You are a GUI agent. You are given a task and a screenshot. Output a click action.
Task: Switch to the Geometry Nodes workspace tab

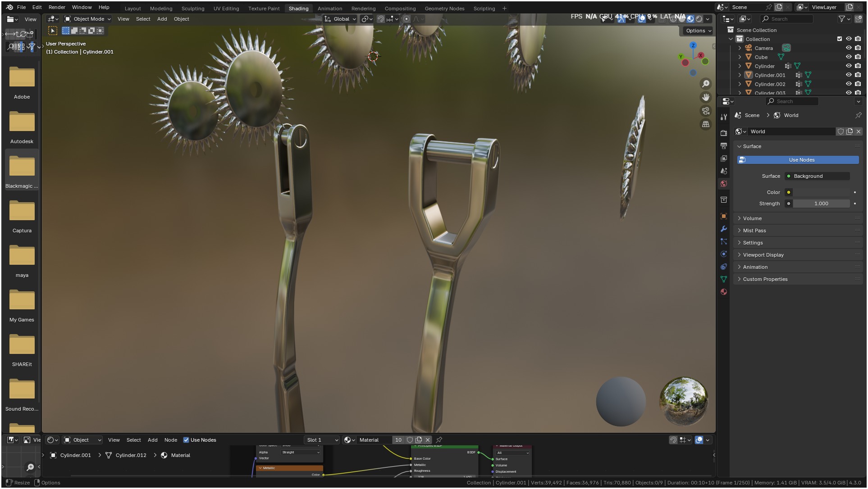(x=444, y=9)
